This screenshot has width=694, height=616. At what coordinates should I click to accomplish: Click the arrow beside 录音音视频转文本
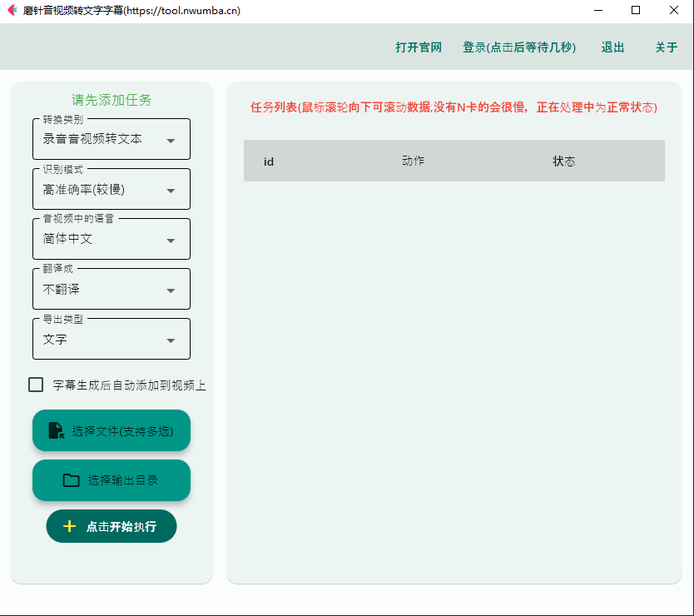pyautogui.click(x=171, y=141)
